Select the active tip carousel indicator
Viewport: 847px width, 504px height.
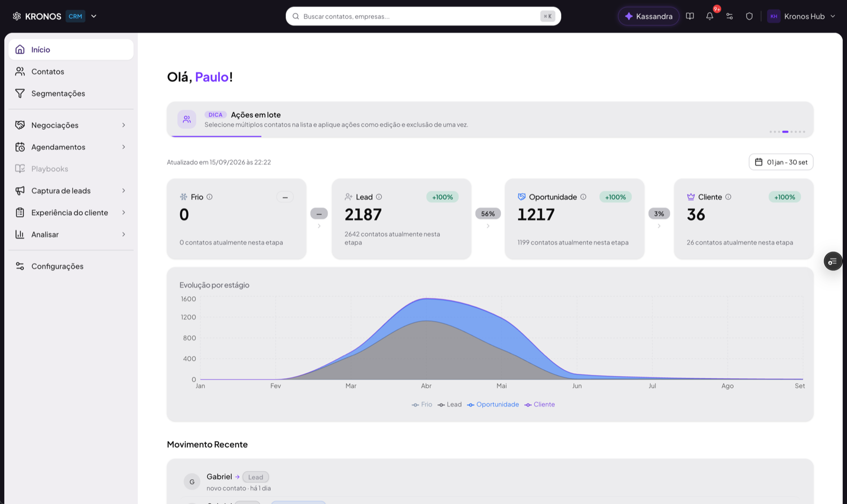point(786,132)
